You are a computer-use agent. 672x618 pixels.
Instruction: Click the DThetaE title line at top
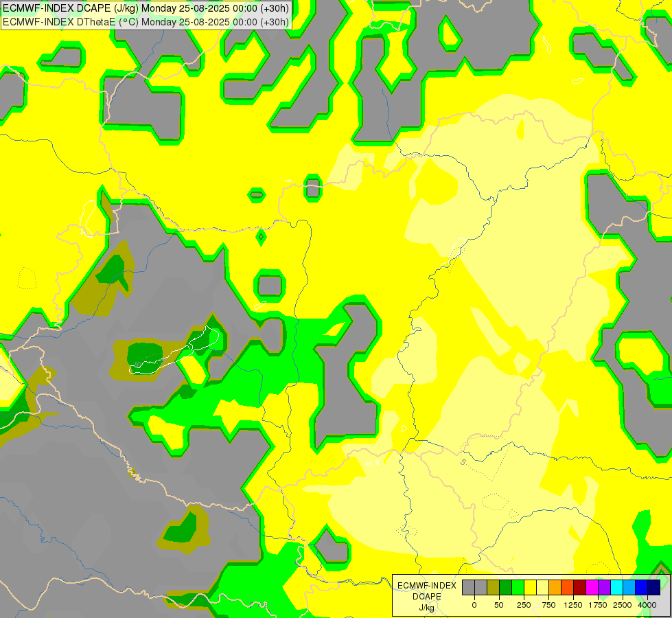coord(146,22)
